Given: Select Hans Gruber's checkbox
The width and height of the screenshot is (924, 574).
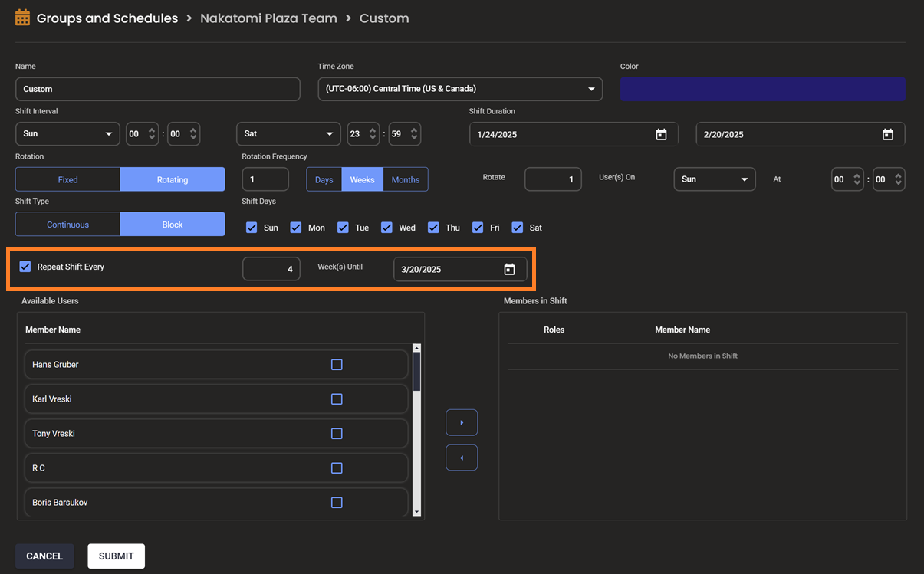Looking at the screenshot, I should coord(337,365).
